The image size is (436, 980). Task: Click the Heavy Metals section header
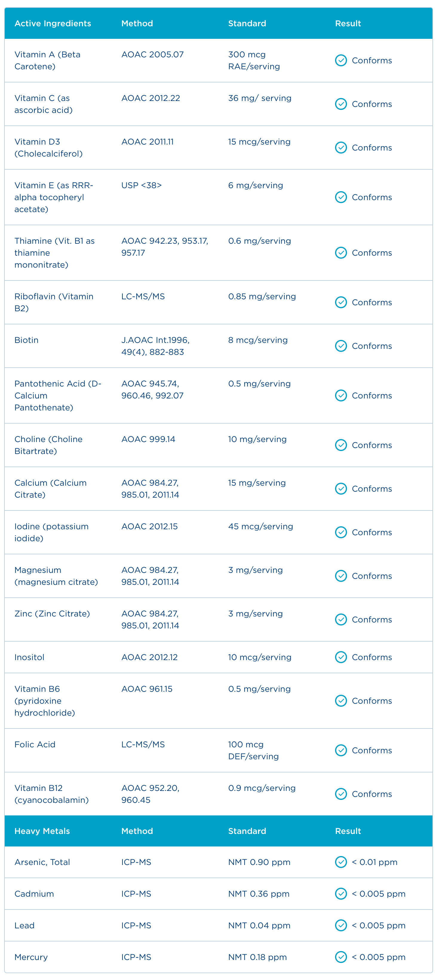42,831
